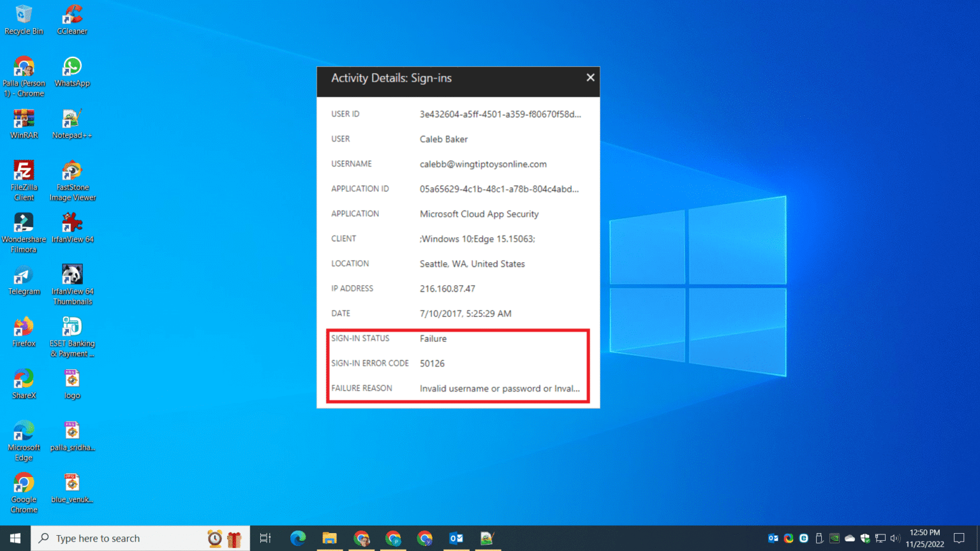Open Outlook from the taskbar
The width and height of the screenshot is (980, 551).
pos(456,538)
